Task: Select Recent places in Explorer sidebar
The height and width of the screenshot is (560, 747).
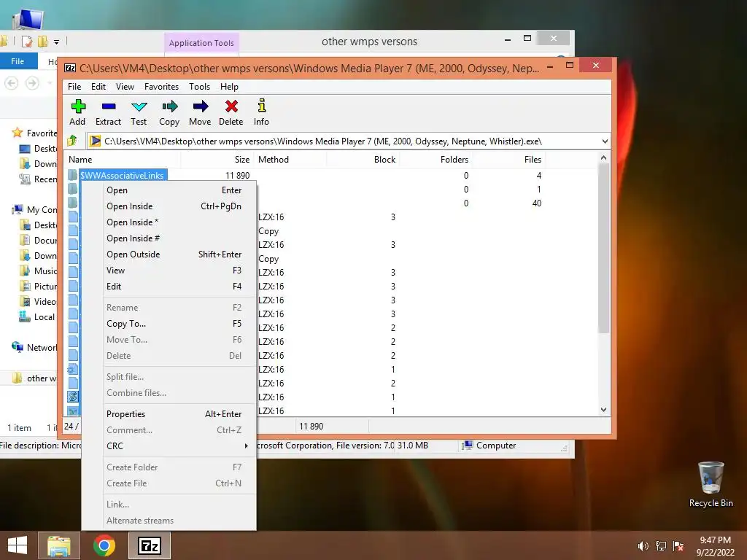Action: coord(38,179)
